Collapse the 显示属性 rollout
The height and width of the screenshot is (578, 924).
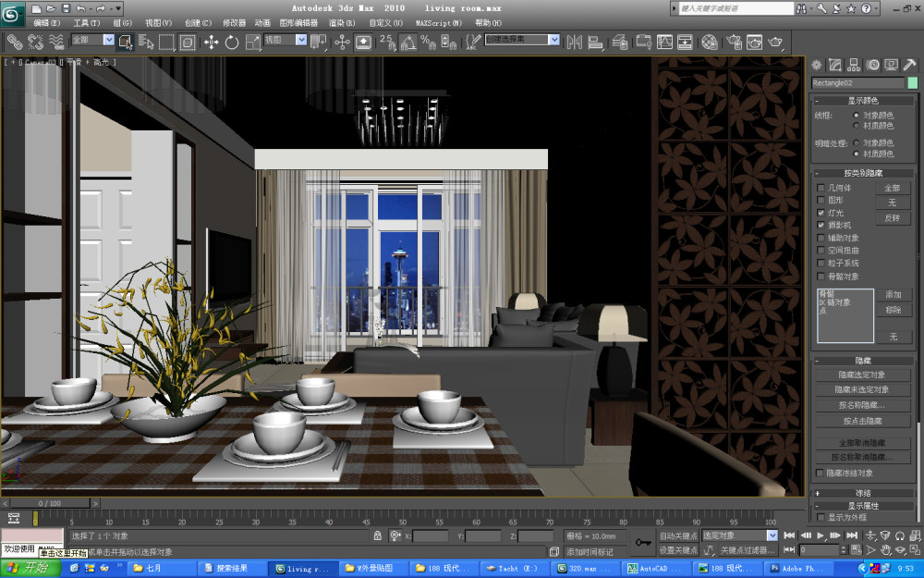tap(863, 506)
